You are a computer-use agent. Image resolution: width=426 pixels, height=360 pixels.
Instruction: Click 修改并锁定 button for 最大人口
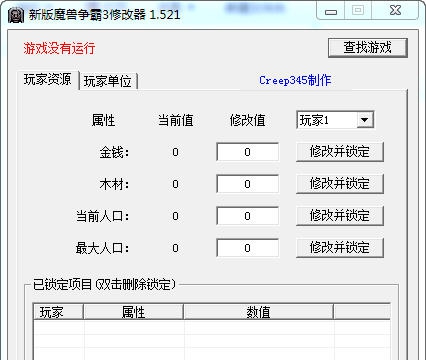[340, 248]
